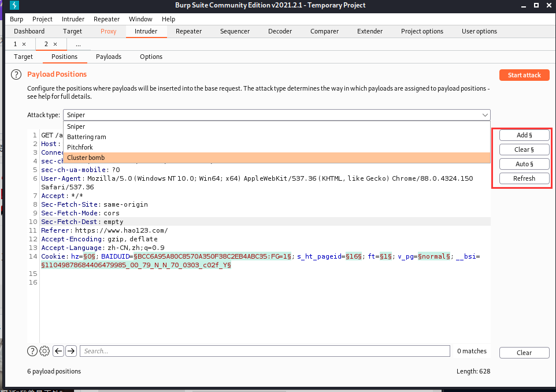
Task: Open the Intruder menu in the menu bar
Action: coord(73,19)
